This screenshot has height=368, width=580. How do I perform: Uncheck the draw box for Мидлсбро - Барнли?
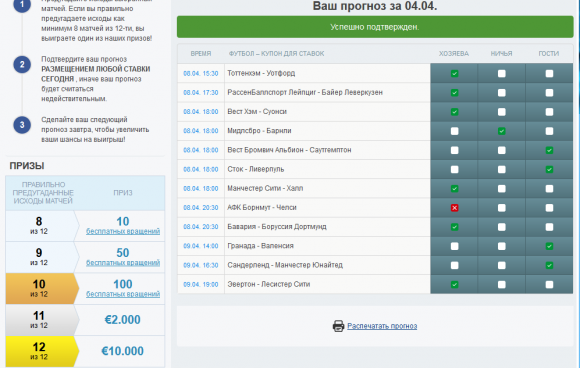tap(502, 131)
